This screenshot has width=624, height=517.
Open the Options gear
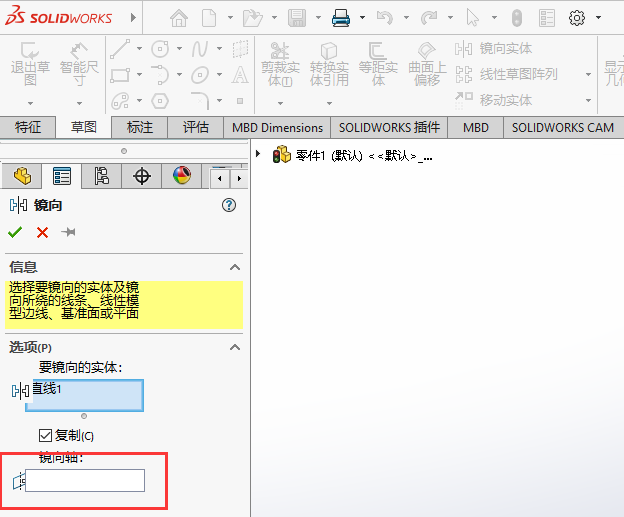577,18
